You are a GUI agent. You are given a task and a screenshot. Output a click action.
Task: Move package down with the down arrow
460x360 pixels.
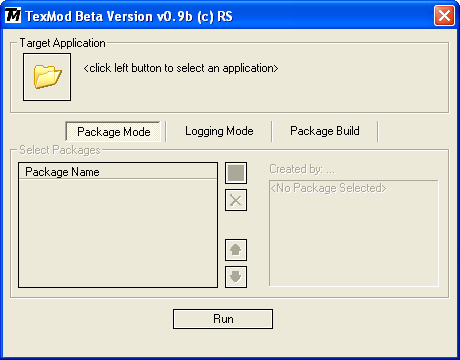[x=236, y=277]
